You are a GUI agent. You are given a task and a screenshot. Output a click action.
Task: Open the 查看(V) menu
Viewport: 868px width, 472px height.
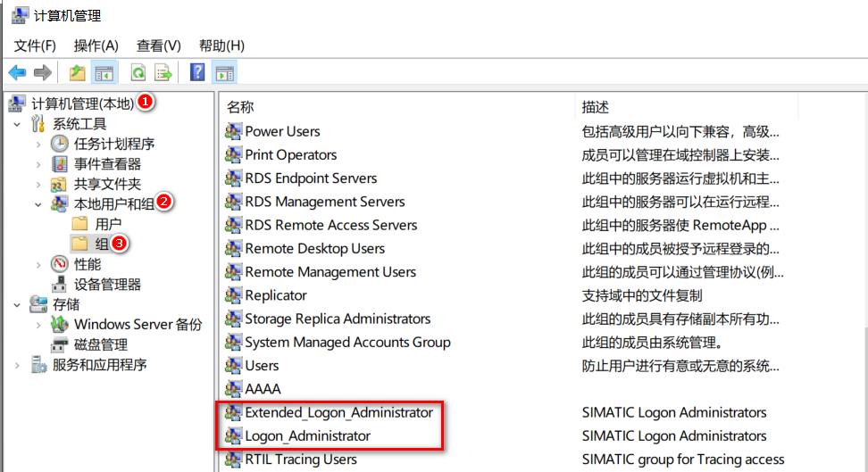158,46
